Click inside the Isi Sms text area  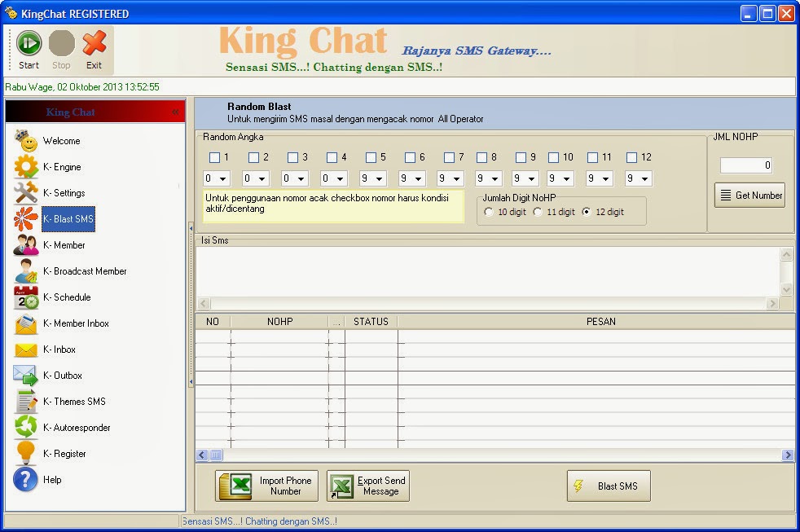pyautogui.click(x=488, y=272)
